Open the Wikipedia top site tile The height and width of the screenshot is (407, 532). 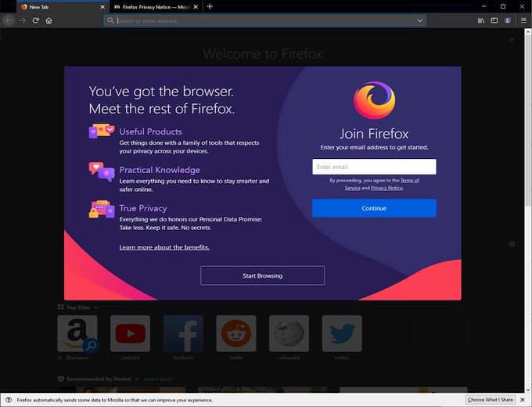click(289, 333)
